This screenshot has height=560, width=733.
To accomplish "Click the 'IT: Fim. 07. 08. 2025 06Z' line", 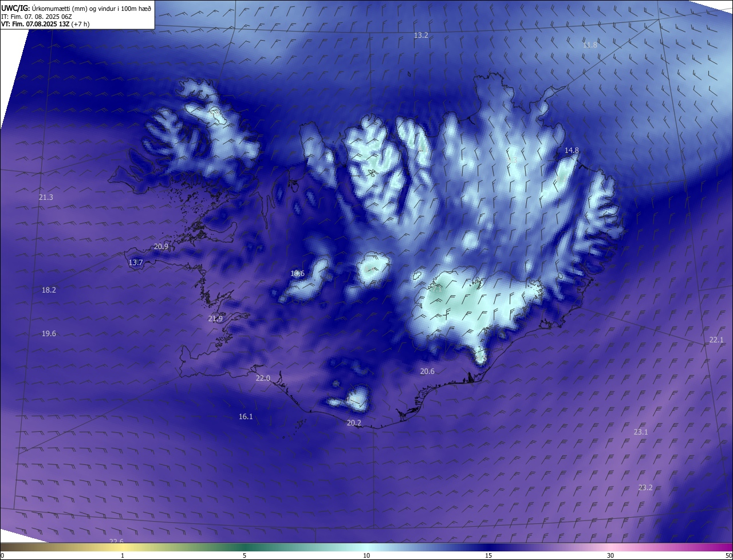I will click(x=37, y=16).
